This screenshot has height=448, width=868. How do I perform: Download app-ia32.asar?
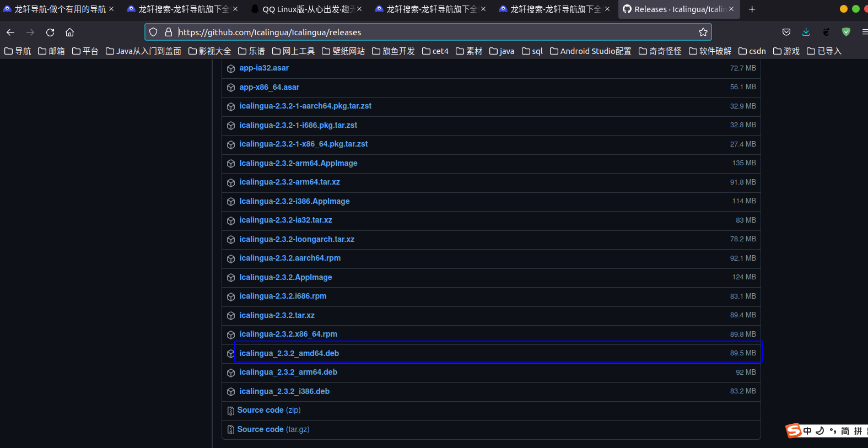pyautogui.click(x=264, y=68)
